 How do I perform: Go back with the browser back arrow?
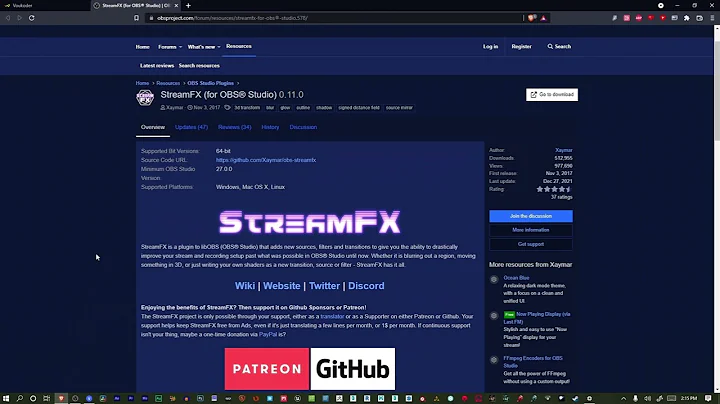(x=8, y=18)
